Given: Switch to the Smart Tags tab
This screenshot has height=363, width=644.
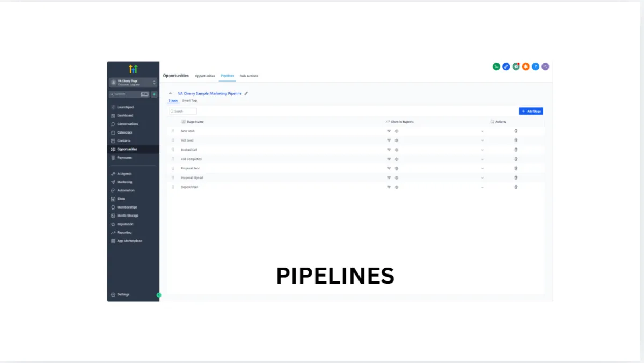Looking at the screenshot, I should tap(189, 100).
